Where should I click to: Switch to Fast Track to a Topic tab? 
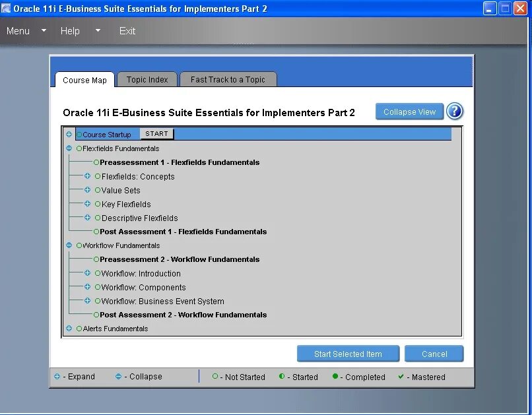click(228, 79)
